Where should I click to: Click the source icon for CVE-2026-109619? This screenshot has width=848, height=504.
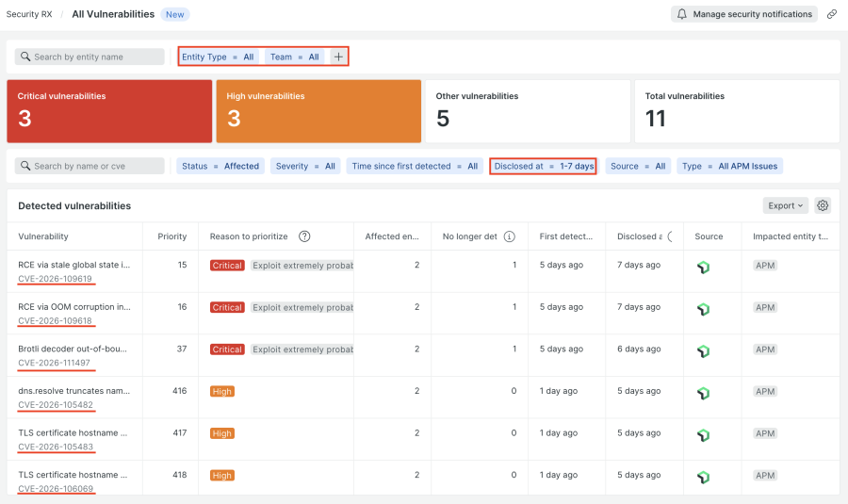[x=703, y=268]
